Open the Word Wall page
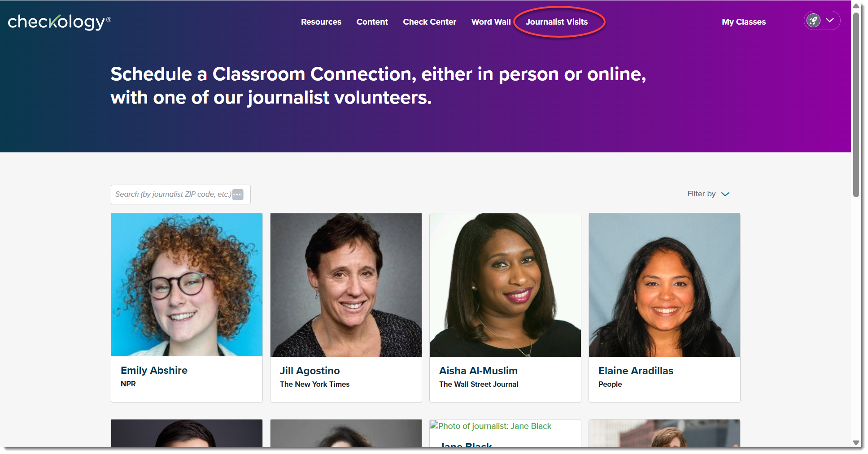 point(491,22)
